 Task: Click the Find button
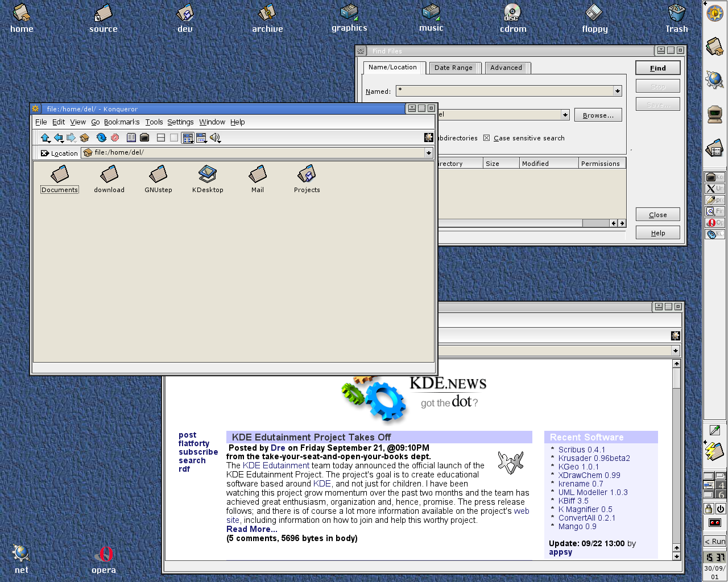(657, 68)
